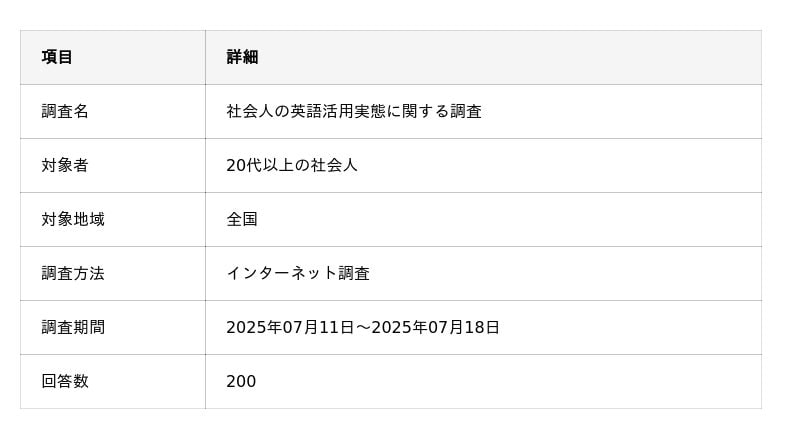The image size is (800, 439).
Task: Select the 回答数 label cell
Action: coord(113,382)
